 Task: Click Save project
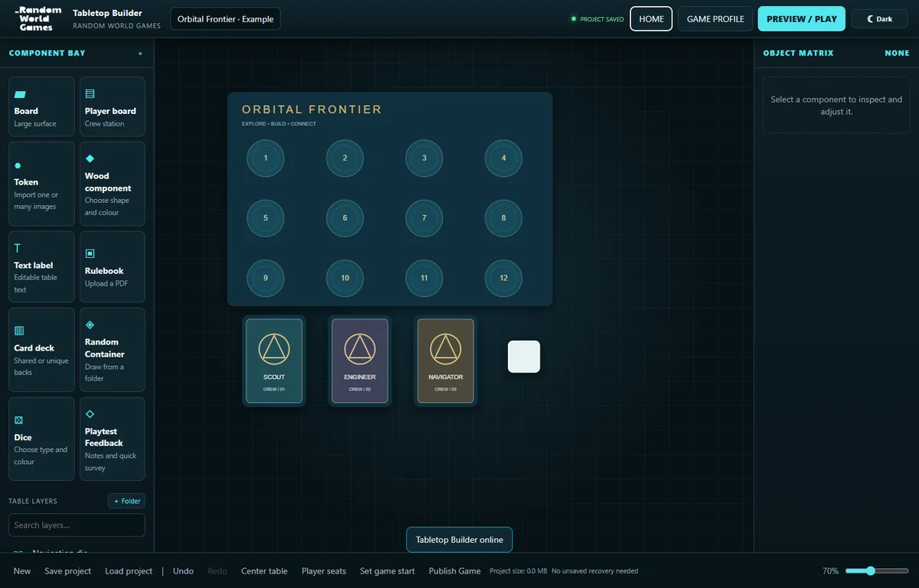67,571
